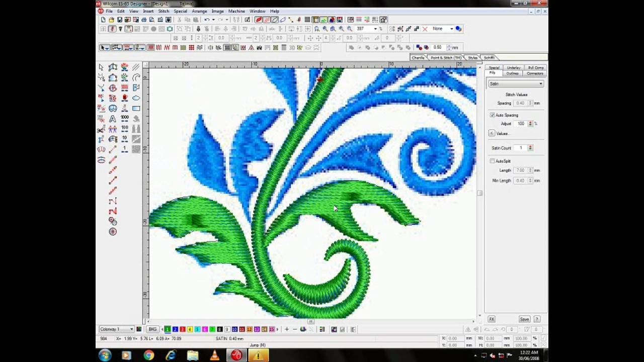This screenshot has height=362, width=644.
Task: Click the 3D stitch type icon
Action: (292, 47)
